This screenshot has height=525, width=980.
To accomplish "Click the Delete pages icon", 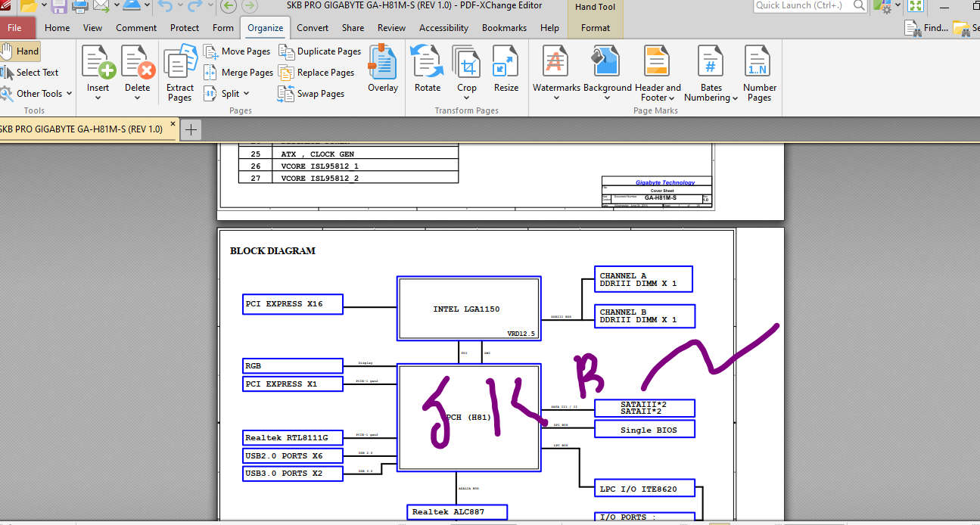I will [x=137, y=61].
